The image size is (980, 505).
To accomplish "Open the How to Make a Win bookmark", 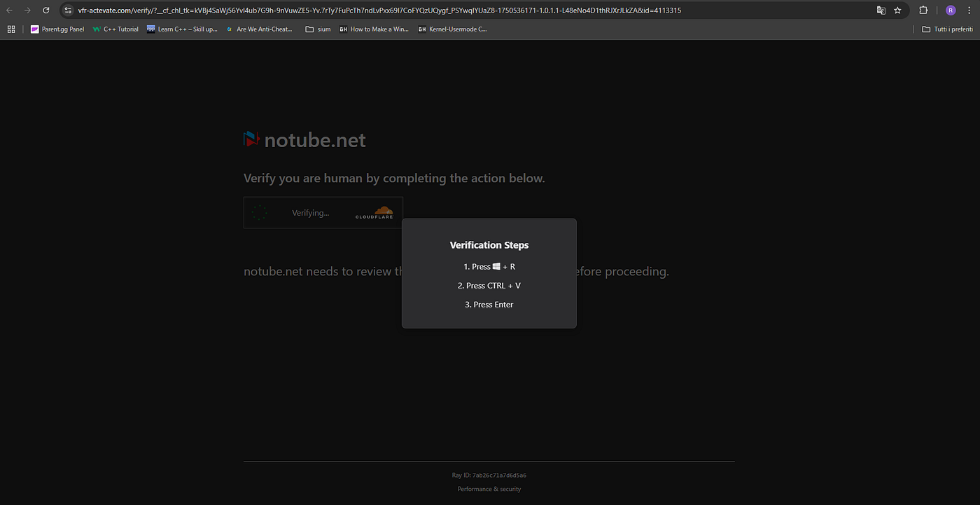I will (374, 29).
